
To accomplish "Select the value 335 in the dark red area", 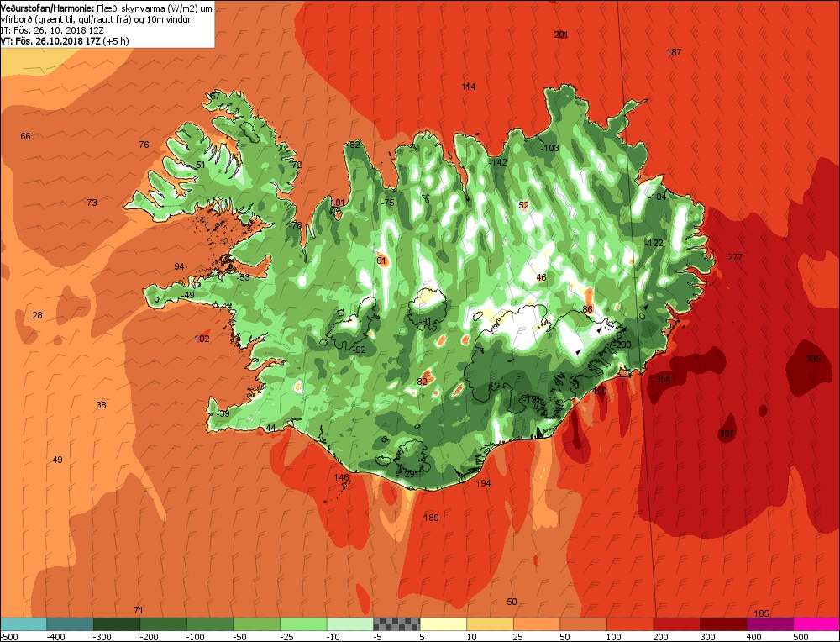I will tap(813, 359).
